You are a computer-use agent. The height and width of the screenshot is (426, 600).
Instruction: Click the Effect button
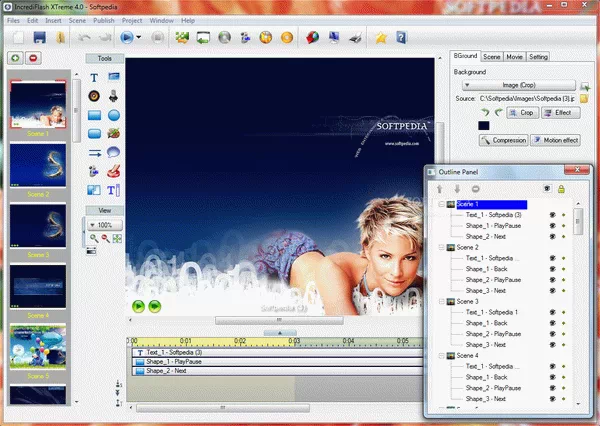(x=561, y=113)
